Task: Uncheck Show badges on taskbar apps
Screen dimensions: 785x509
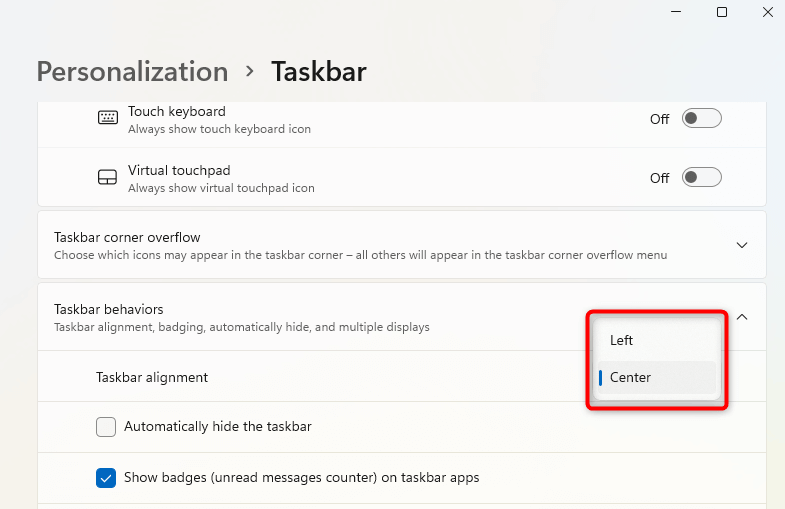Action: (106, 478)
